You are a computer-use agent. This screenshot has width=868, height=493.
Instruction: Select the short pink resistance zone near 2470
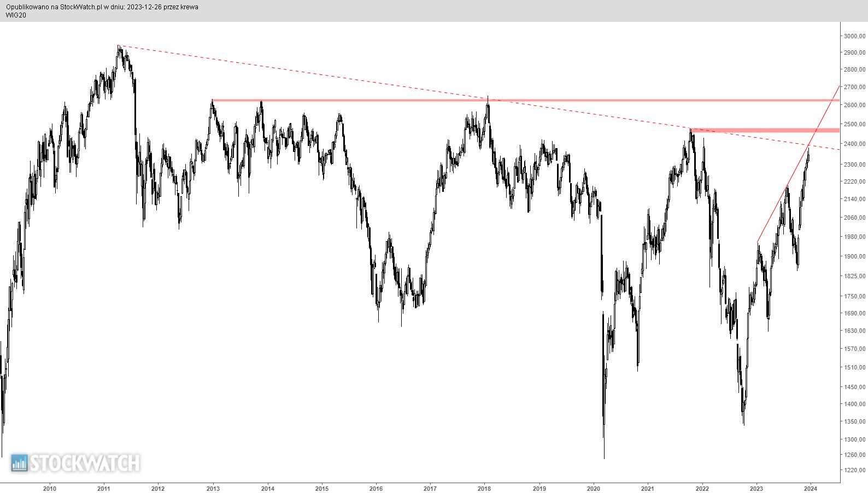(765, 130)
